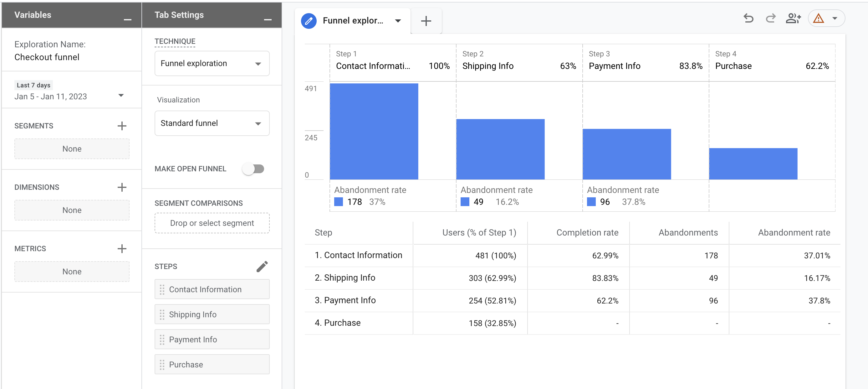Click Step 3 Payment Info chart header
The height and width of the screenshot is (389, 868).
click(645, 62)
